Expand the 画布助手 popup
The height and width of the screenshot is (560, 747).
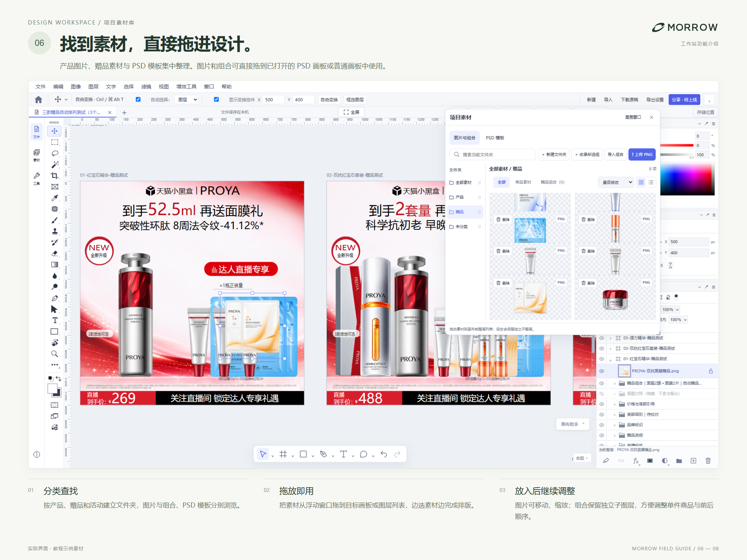(x=573, y=424)
